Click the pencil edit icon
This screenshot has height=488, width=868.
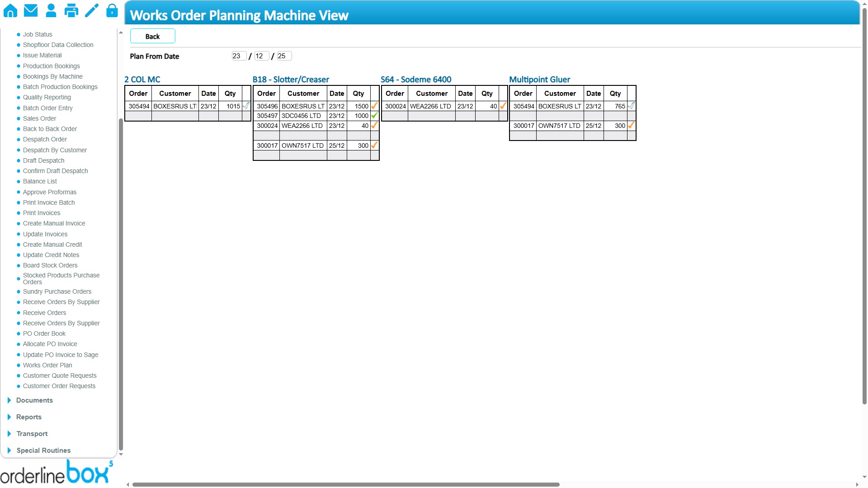[x=92, y=10]
